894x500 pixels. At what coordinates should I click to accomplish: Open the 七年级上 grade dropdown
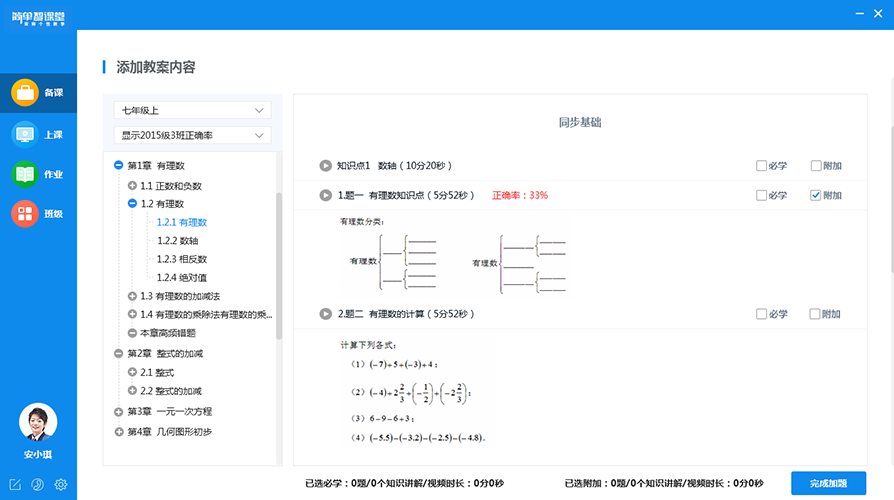(x=193, y=111)
